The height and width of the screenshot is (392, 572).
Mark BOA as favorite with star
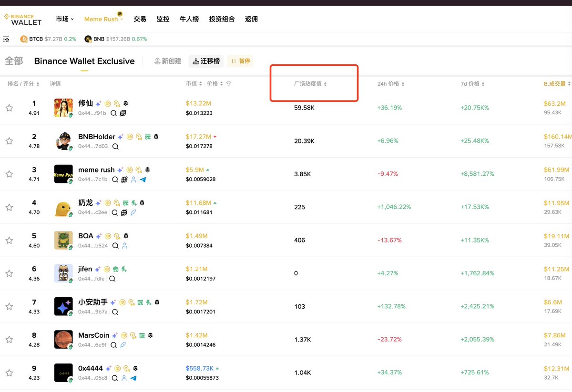tap(9, 241)
